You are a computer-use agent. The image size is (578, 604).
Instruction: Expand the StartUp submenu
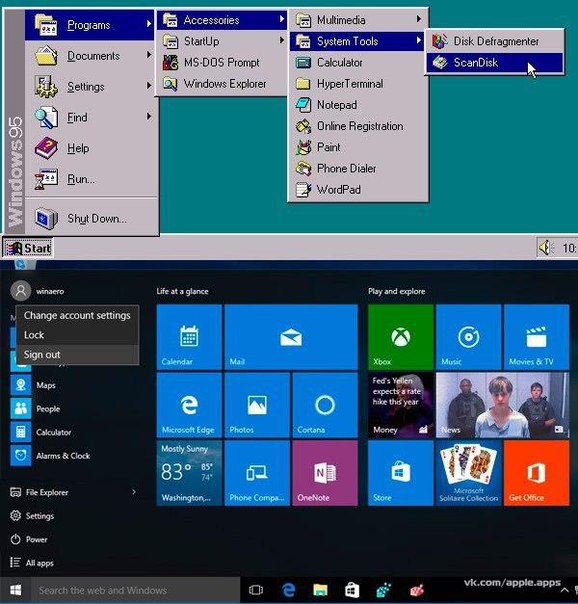pyautogui.click(x=222, y=41)
